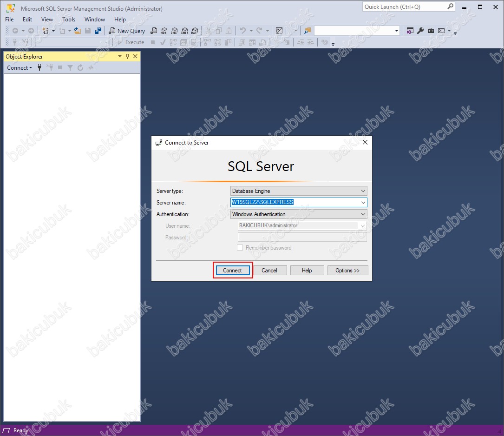504x436 pixels.
Task: Toggle the Remember password checkbox
Action: [x=240, y=248]
